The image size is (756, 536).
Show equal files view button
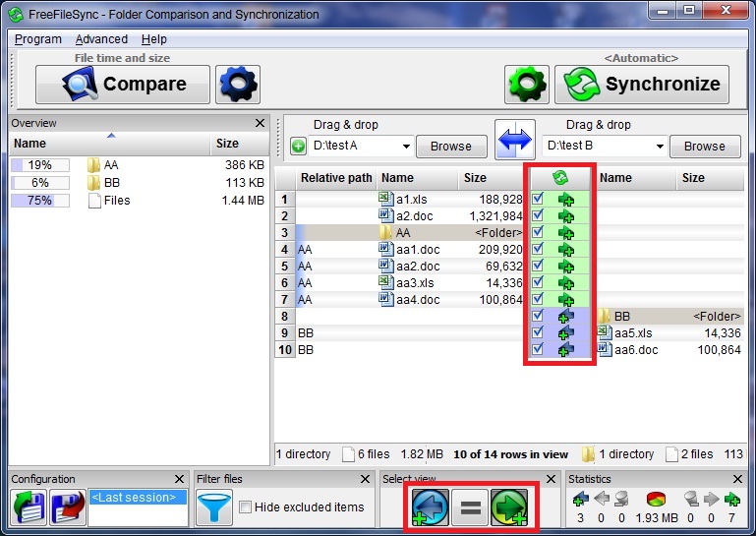470,507
